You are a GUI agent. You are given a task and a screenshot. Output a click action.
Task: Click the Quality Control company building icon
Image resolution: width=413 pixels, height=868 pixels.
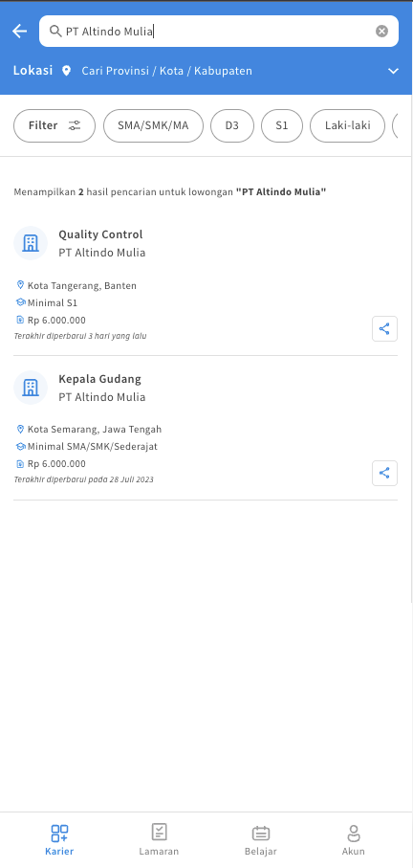pyautogui.click(x=31, y=243)
